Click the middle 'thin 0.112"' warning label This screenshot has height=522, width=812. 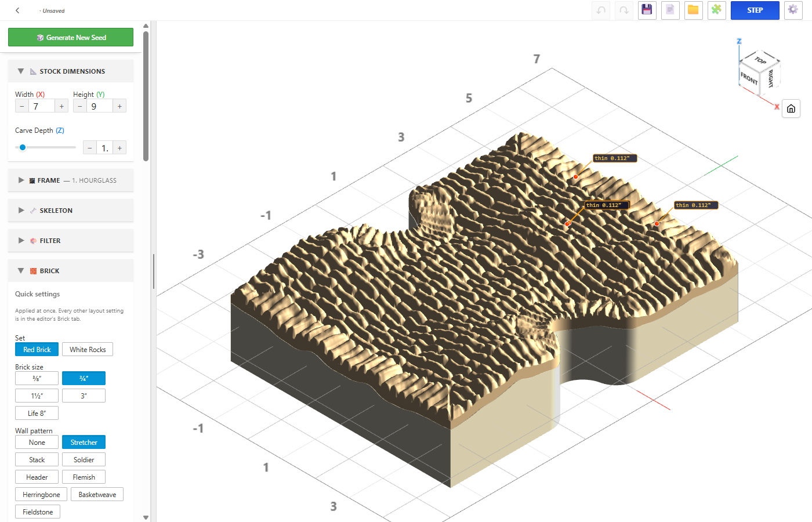[607, 205]
